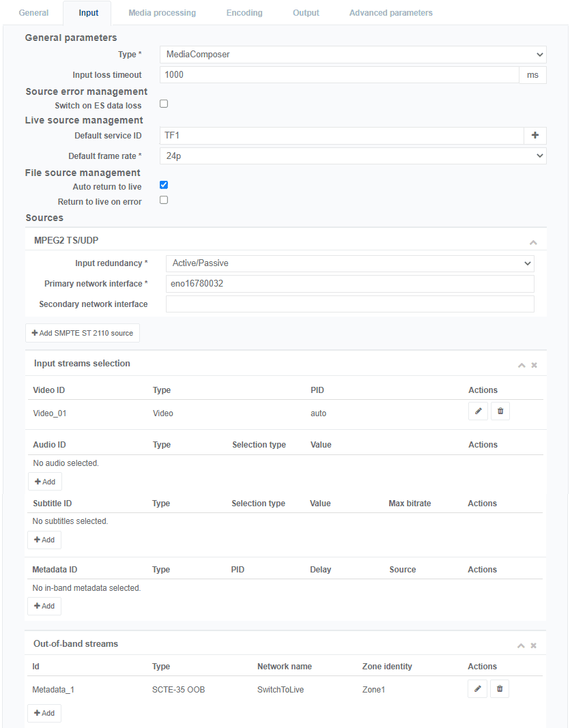Collapse the Input streams selection section
Viewport: 570px width, 728px height.
pyautogui.click(x=522, y=364)
